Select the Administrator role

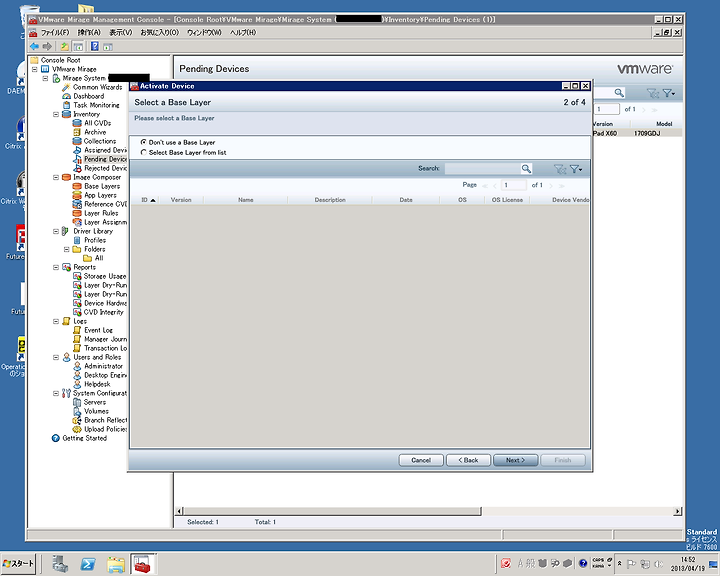point(103,366)
